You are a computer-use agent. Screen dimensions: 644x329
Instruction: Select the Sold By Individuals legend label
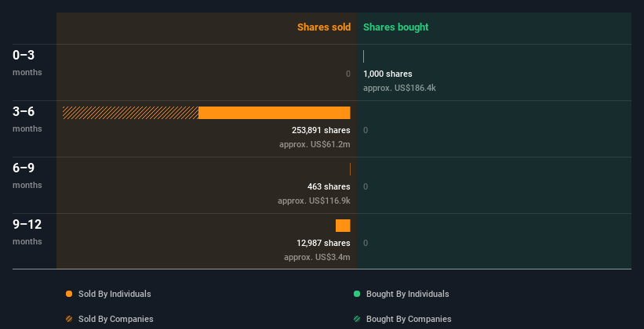pos(115,294)
